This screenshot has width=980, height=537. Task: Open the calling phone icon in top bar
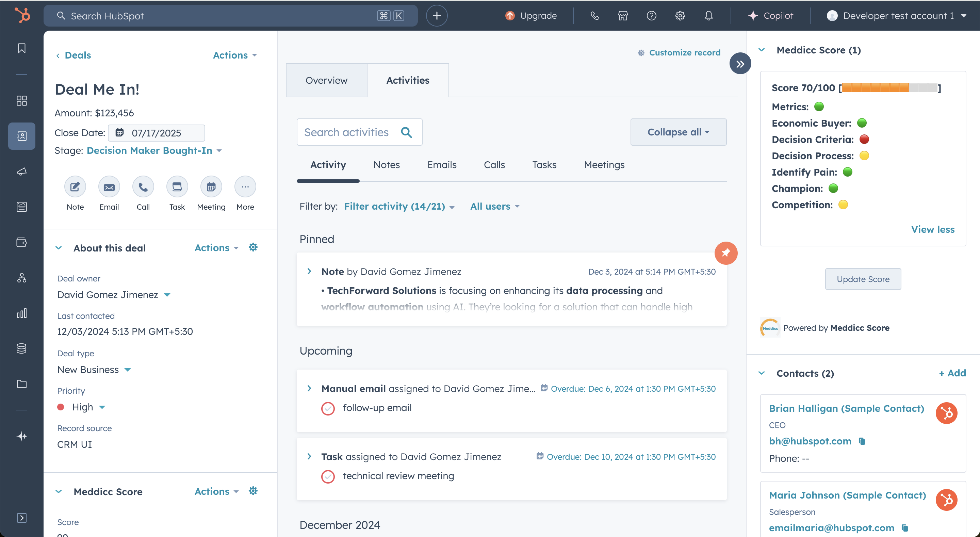594,16
